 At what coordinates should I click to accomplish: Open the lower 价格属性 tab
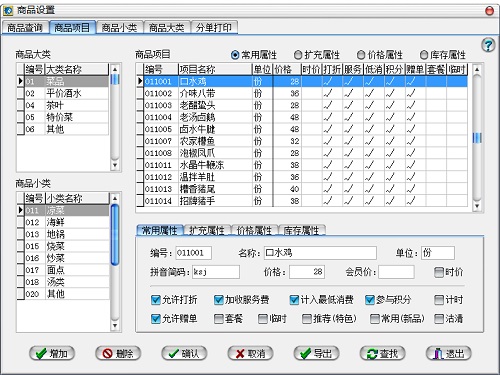tap(254, 230)
